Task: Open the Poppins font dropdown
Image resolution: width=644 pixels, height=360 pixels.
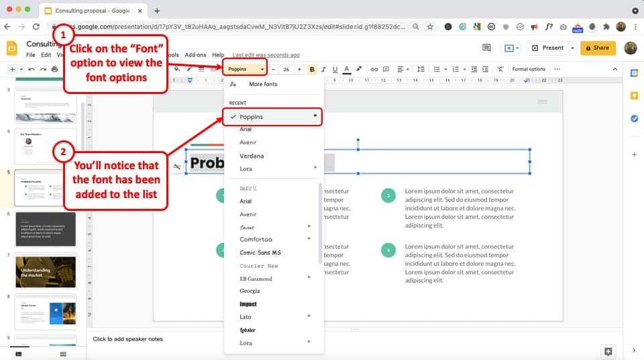Action: [245, 69]
